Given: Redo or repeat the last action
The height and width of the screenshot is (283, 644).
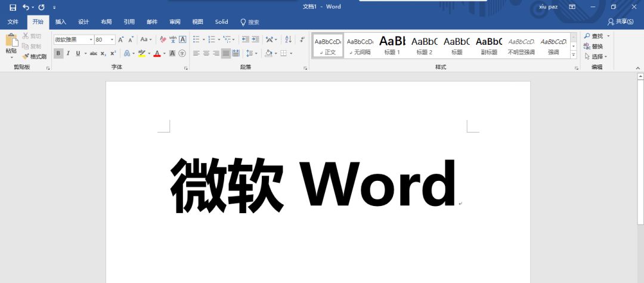Looking at the screenshot, I should (x=42, y=7).
